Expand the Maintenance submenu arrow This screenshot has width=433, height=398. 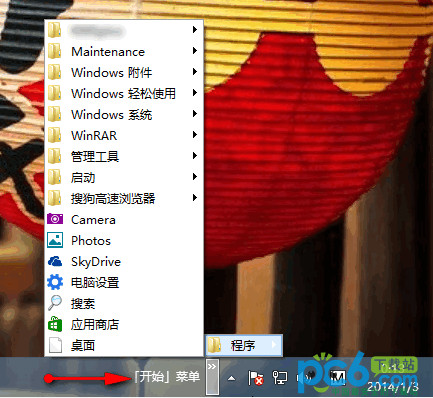point(195,51)
